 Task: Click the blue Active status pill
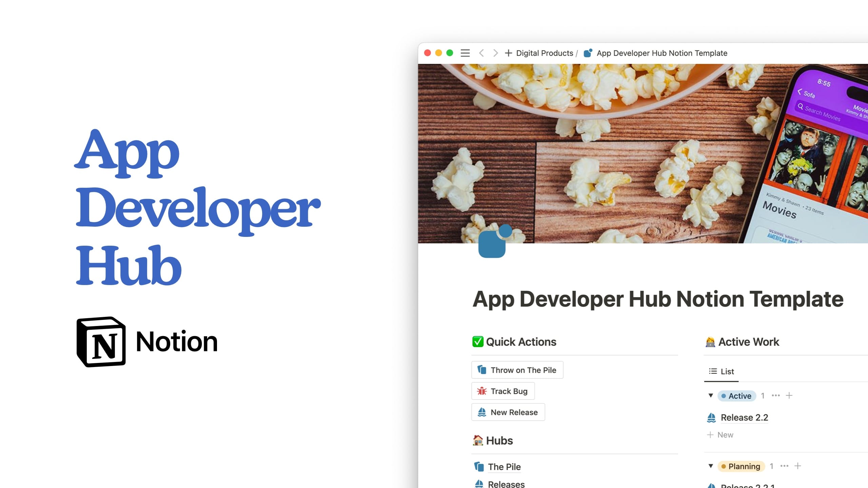(736, 395)
